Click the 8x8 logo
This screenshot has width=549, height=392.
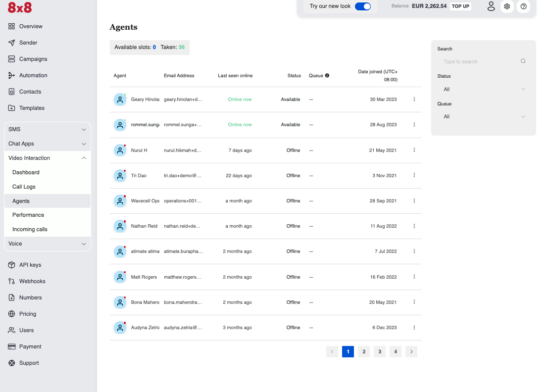20,7
